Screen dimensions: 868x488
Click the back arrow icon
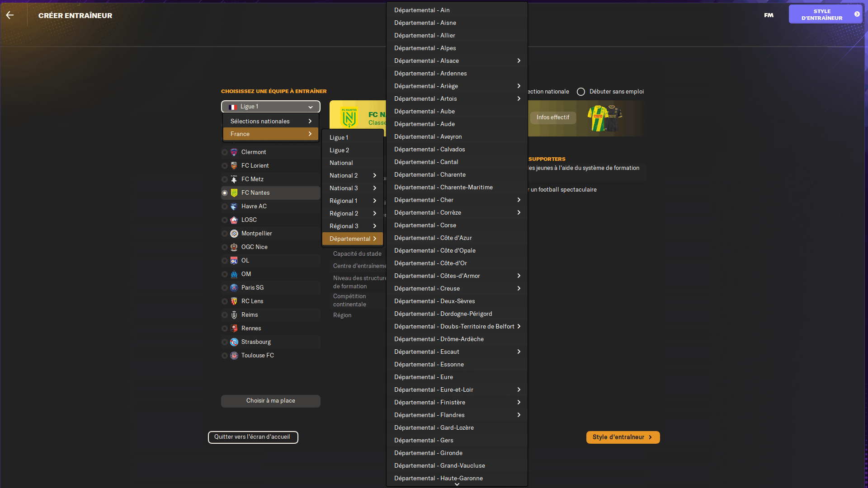(x=10, y=15)
